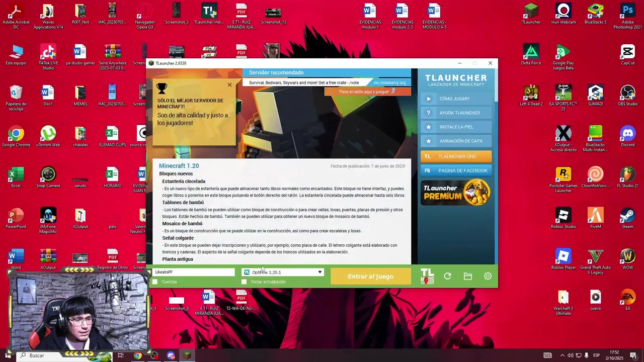The height and width of the screenshot is (362, 644).
Task: Select INSTALE LA PIEL menu item
Action: point(456,127)
